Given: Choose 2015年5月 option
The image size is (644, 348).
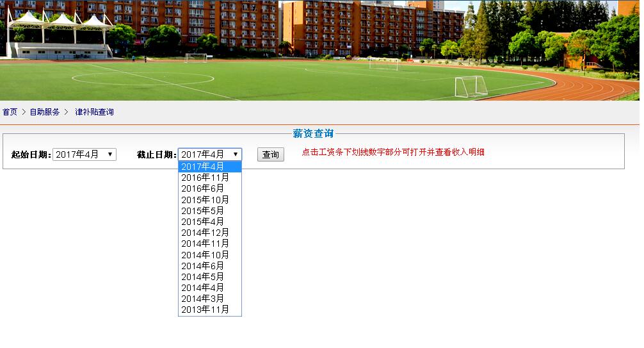Looking at the screenshot, I should 210,211.
